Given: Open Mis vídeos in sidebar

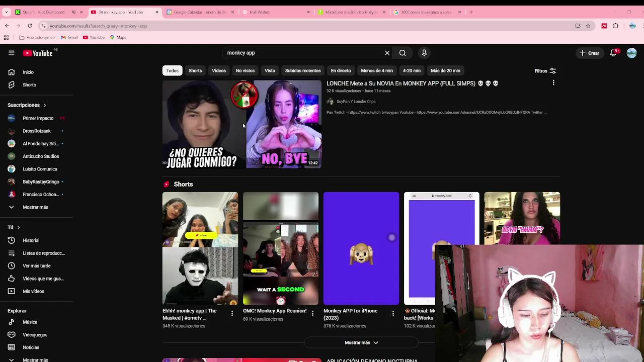Looking at the screenshot, I should (33, 291).
